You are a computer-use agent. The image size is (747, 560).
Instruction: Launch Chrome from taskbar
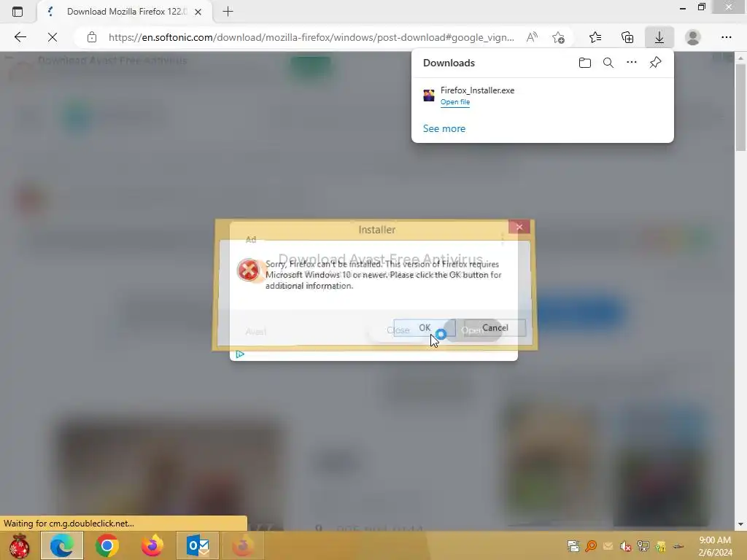pyautogui.click(x=107, y=545)
